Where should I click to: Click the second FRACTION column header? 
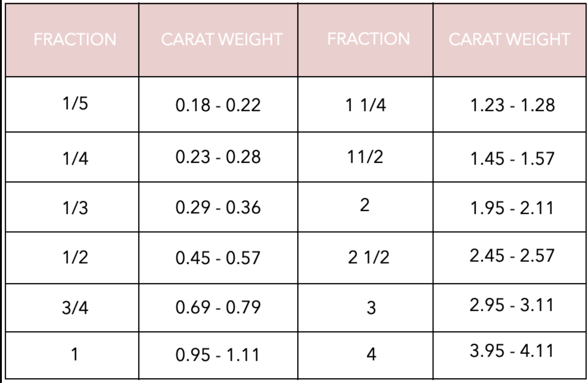coord(368,39)
